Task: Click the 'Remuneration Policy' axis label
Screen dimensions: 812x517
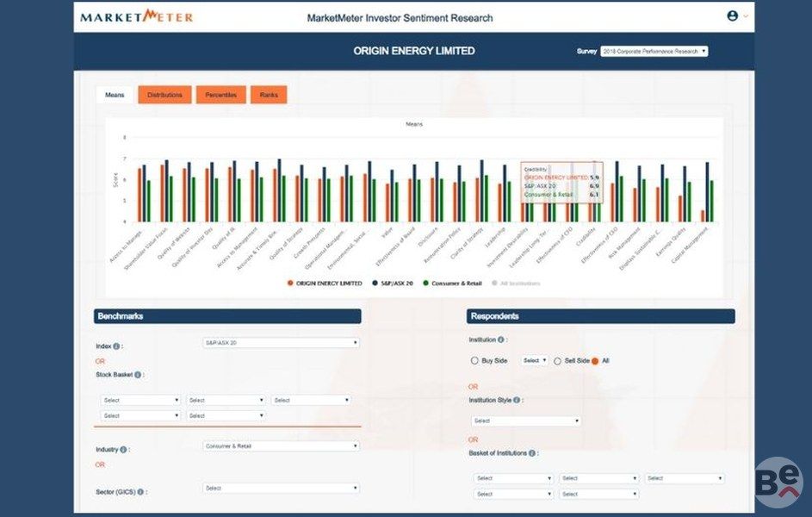Action: (443, 245)
